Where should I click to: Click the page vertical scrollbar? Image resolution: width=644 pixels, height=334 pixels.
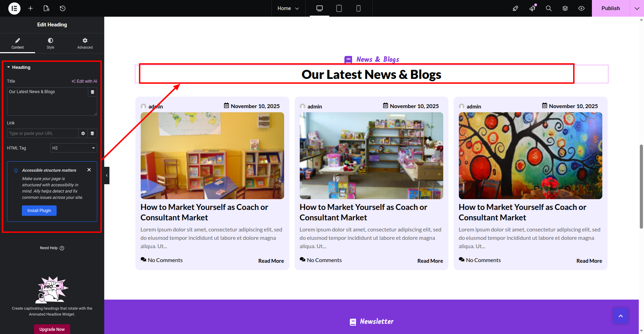[641, 186]
